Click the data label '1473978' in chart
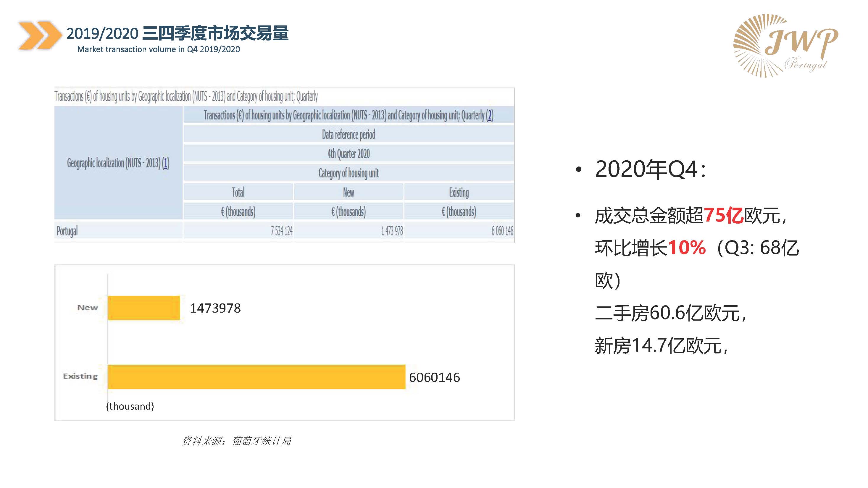This screenshot has height=488, width=868. click(x=215, y=308)
